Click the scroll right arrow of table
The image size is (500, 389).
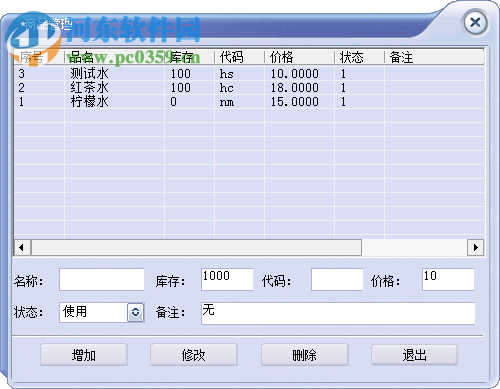coord(476,247)
